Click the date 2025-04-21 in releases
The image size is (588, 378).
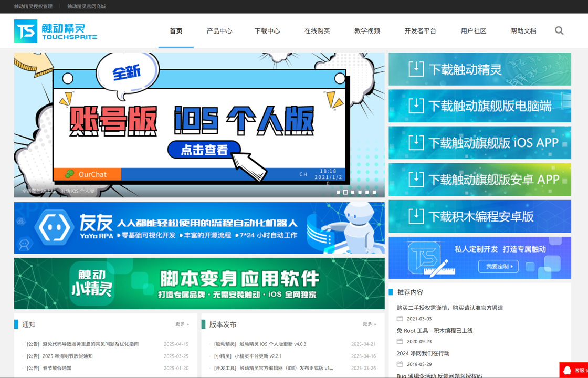(363, 344)
